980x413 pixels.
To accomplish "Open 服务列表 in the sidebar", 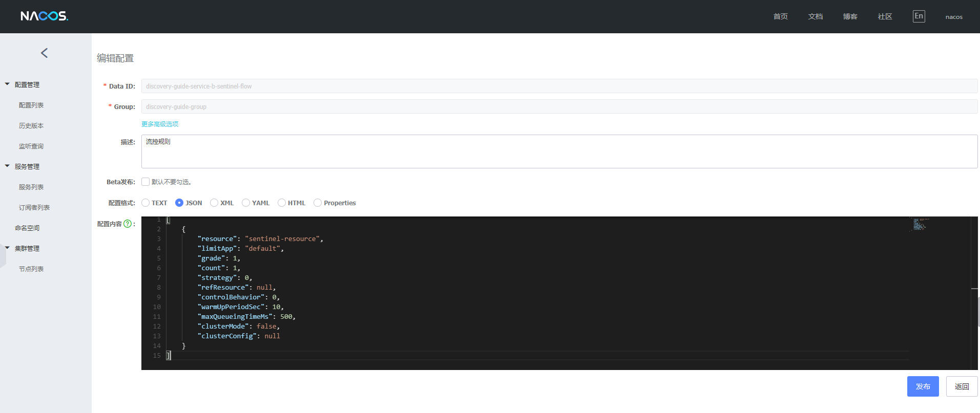I will [x=31, y=187].
